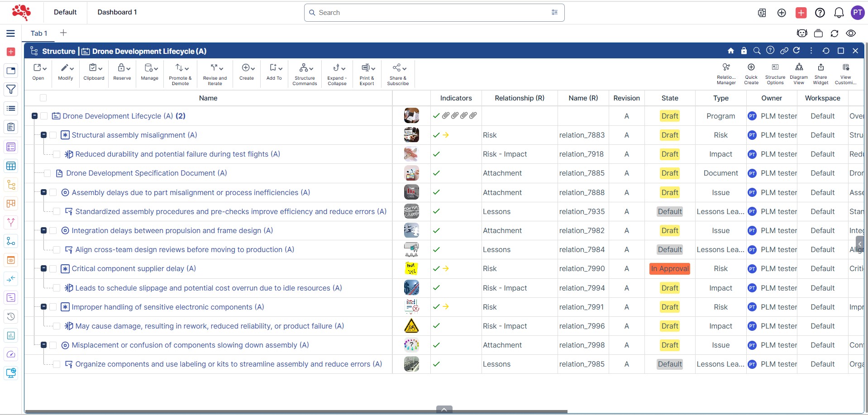Switch to Tab 1
Screen dimensions: 868x415
point(39,33)
